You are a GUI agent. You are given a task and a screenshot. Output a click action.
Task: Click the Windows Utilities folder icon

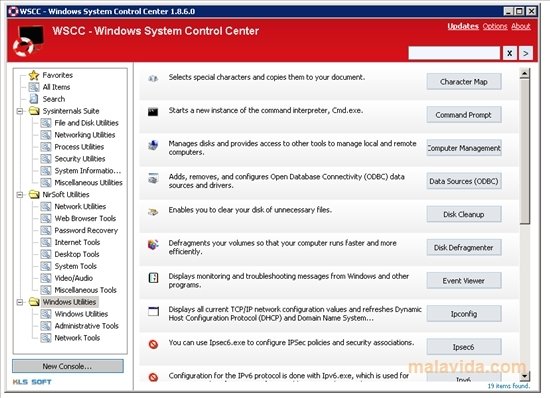(x=34, y=302)
